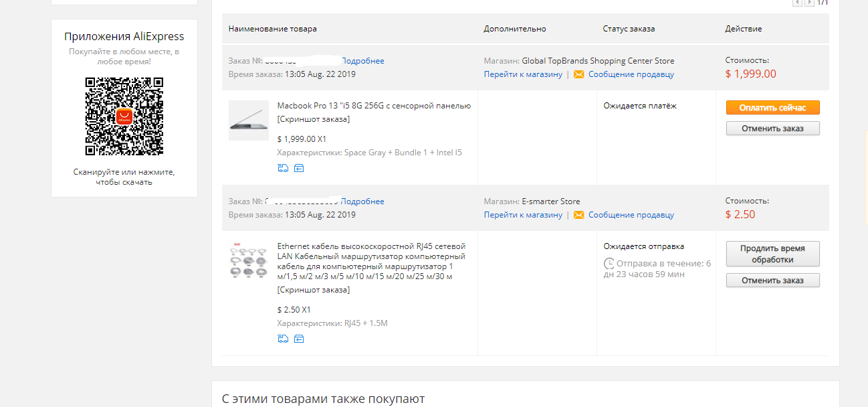
Task: Open Ethernet cable product thumbnail image
Action: (x=248, y=261)
